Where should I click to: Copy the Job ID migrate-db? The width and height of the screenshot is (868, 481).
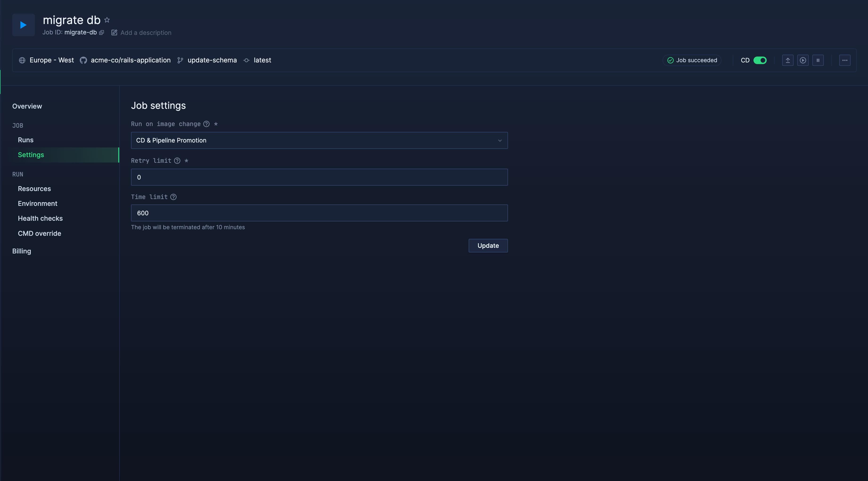click(102, 33)
